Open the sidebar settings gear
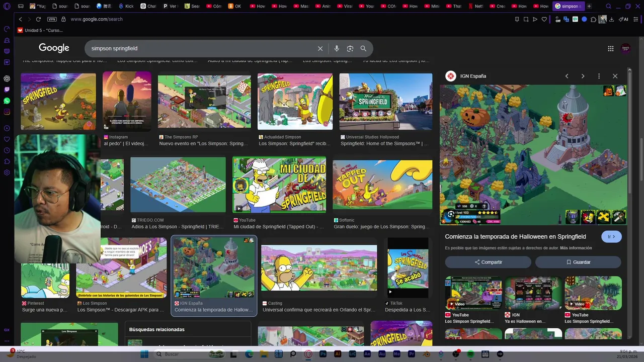Screen dimensions: 644x362 (x=7, y=172)
